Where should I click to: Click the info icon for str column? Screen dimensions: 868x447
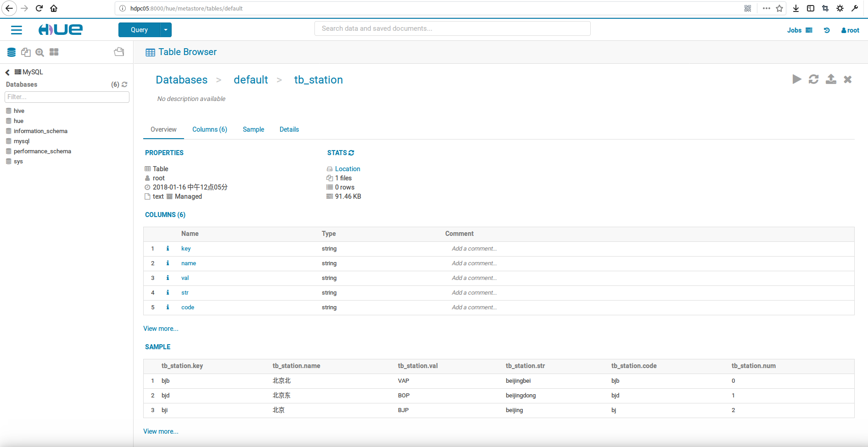point(168,292)
